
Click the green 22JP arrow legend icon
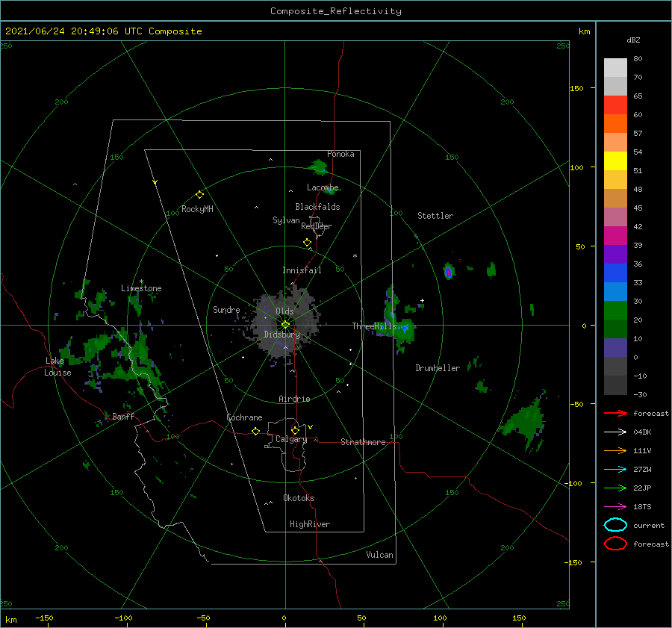click(x=615, y=488)
